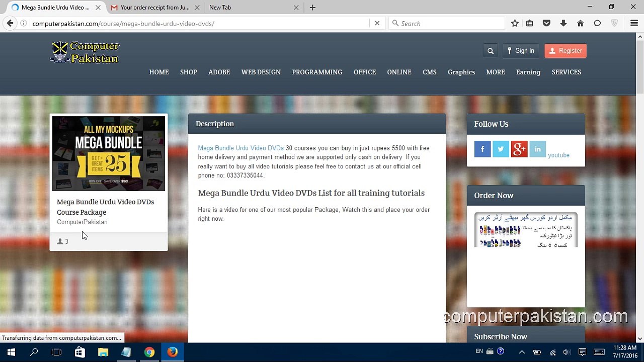Open Earning menu item
This screenshot has height=362, width=644.
tap(528, 72)
